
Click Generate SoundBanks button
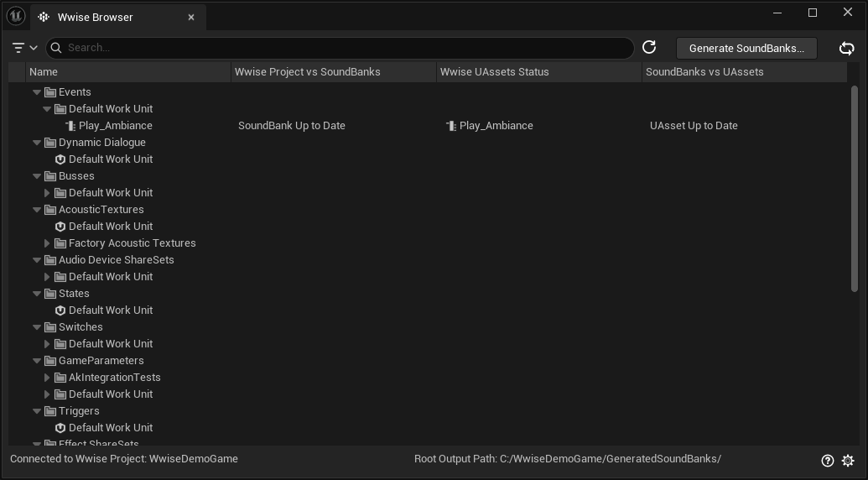pos(746,48)
